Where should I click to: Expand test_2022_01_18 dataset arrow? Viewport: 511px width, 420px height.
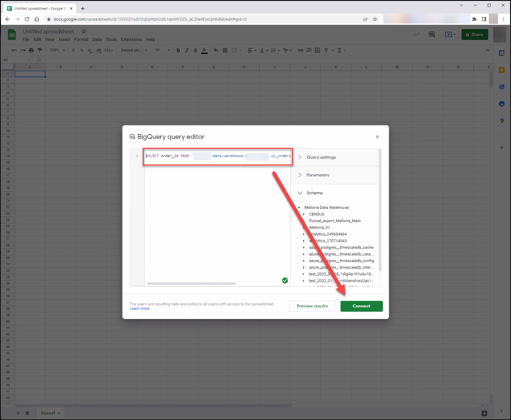pos(304,274)
